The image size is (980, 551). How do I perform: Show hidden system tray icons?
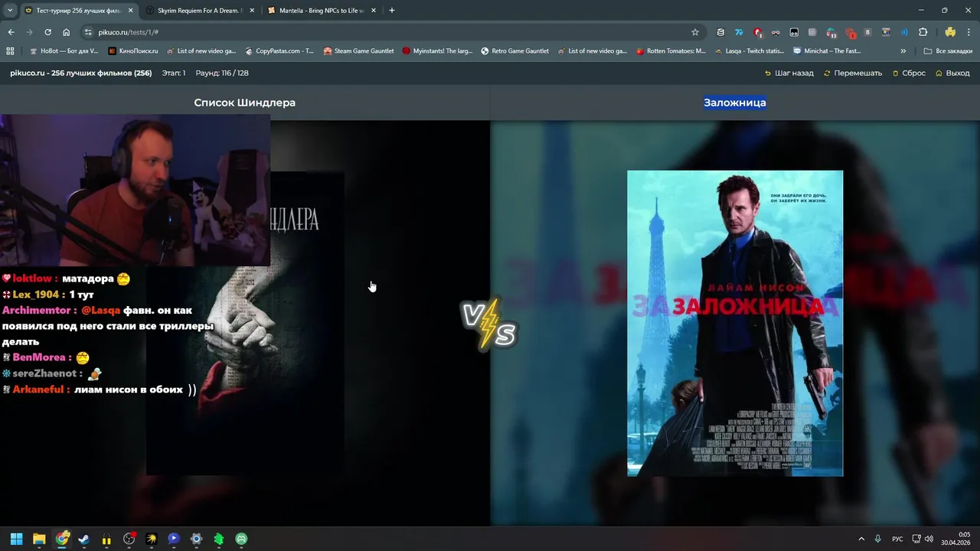[x=861, y=539]
